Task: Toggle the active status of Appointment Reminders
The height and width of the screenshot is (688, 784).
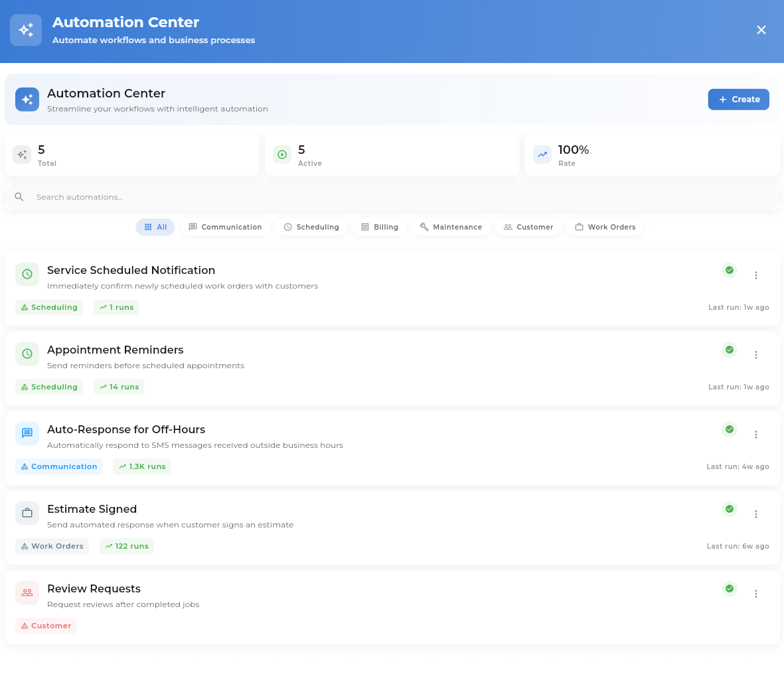Action: 729,350
